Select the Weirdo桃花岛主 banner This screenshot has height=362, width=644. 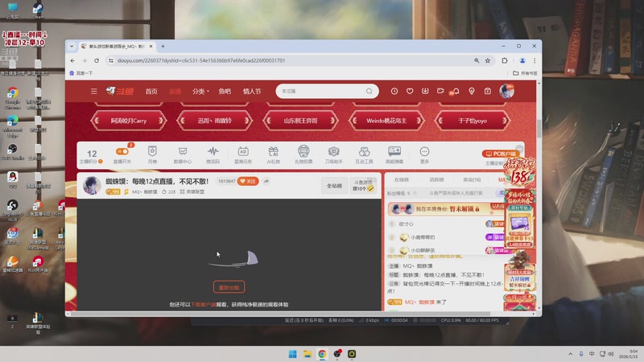[x=386, y=121]
